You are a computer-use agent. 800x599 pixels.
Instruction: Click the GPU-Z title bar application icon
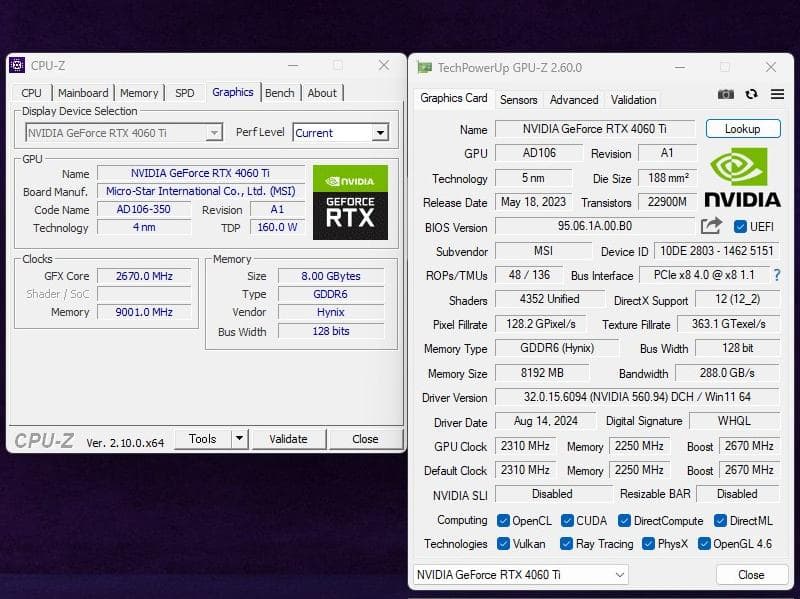[x=425, y=67]
